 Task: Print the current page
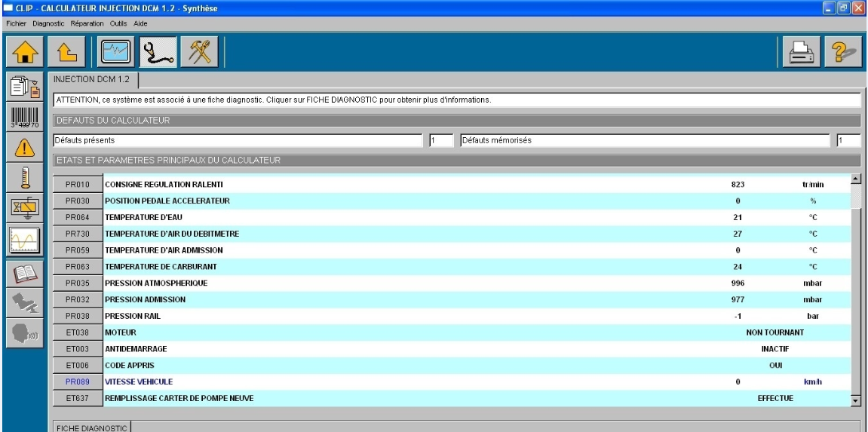801,52
